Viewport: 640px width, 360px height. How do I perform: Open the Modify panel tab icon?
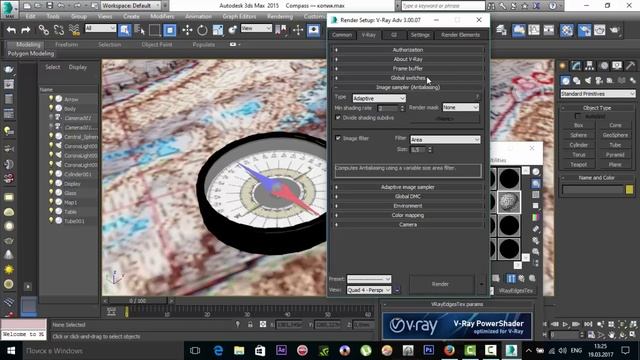tap(576, 65)
